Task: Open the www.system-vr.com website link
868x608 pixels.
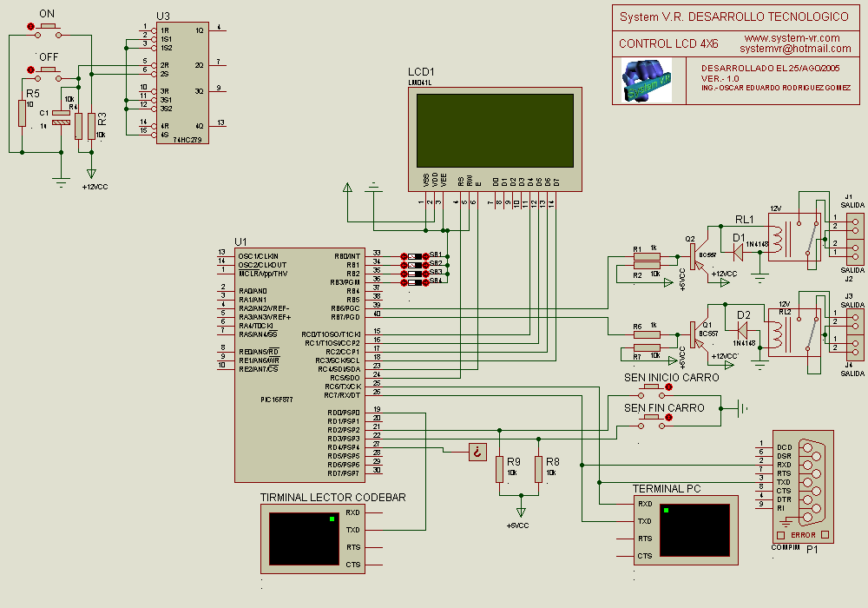Action: [x=792, y=38]
